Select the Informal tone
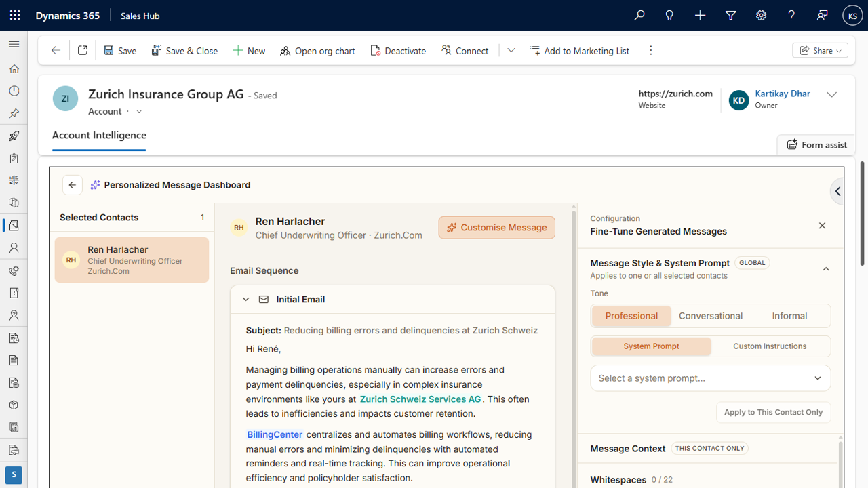The height and width of the screenshot is (488, 868). tap(789, 316)
